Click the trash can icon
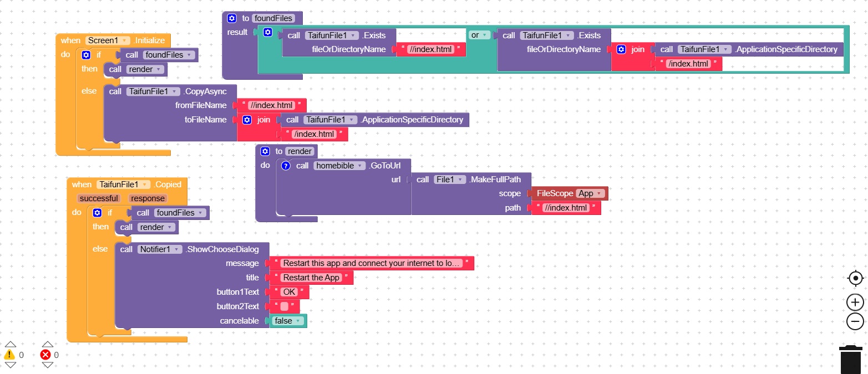Screen dimensions: 868x374 (850, 359)
